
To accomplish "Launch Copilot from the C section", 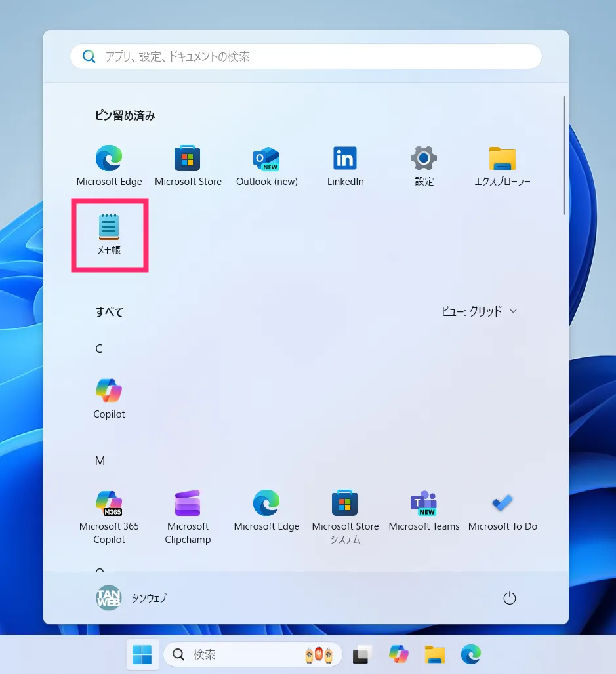I will (110, 399).
